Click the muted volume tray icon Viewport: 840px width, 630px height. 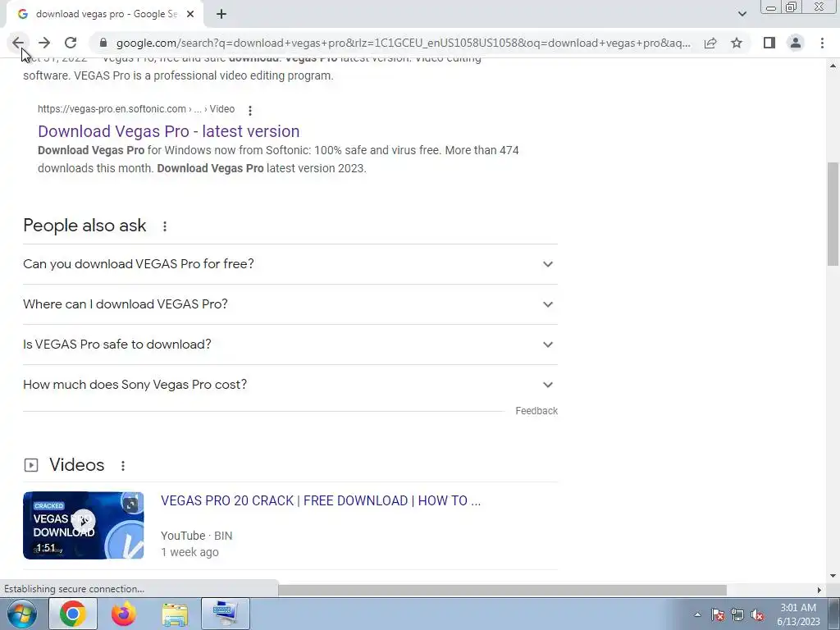pyautogui.click(x=757, y=615)
